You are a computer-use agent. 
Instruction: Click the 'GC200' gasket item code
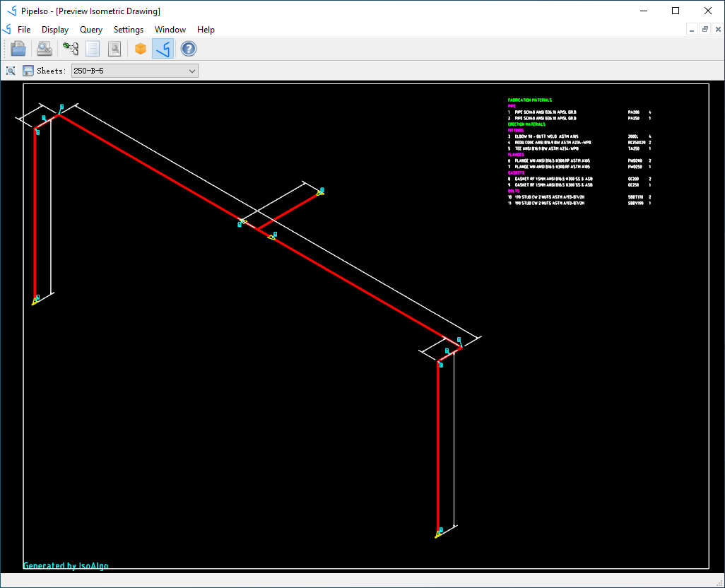pyautogui.click(x=633, y=178)
